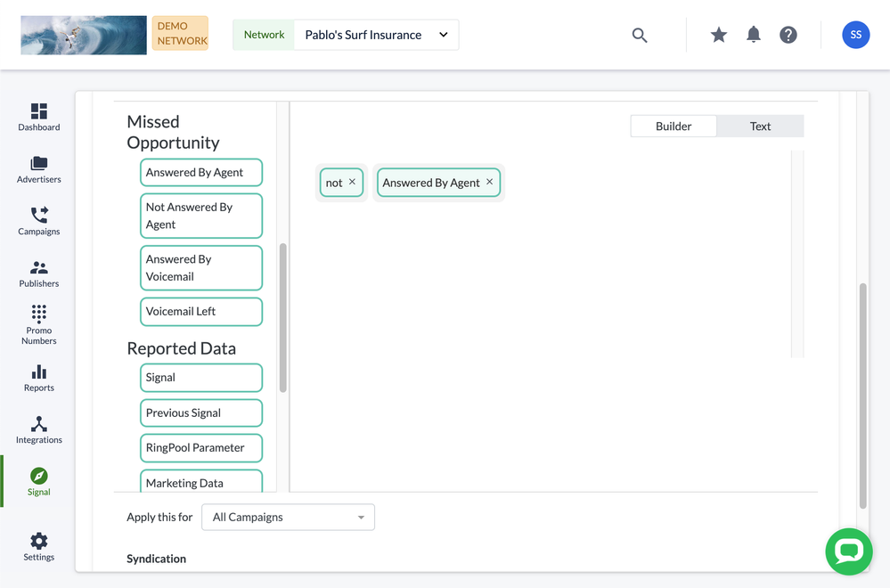Click the 'not' chip label in the builder

[x=334, y=183]
